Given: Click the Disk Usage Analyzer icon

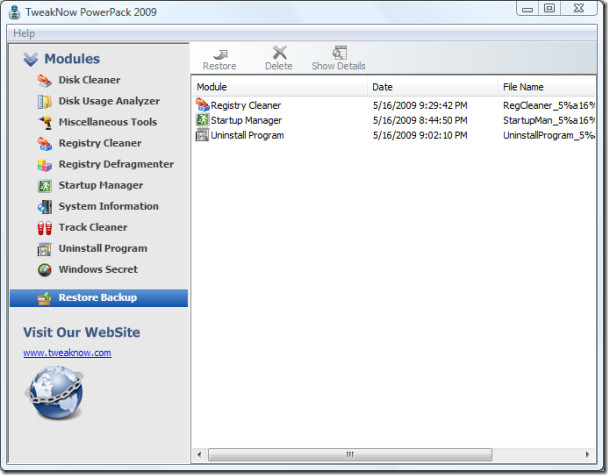Looking at the screenshot, I should (x=45, y=102).
